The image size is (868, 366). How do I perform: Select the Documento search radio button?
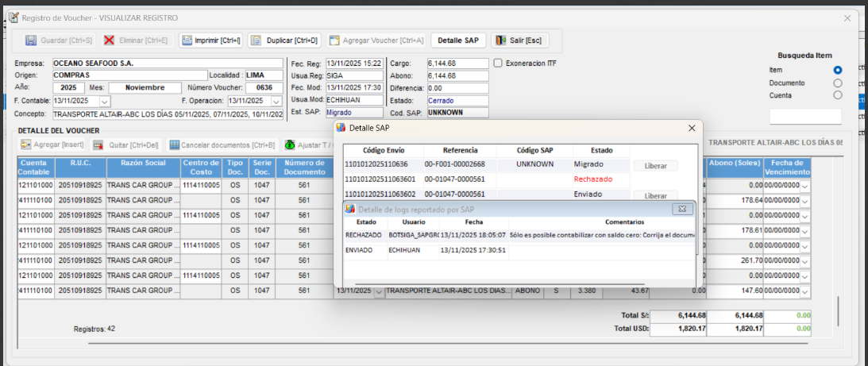[837, 83]
